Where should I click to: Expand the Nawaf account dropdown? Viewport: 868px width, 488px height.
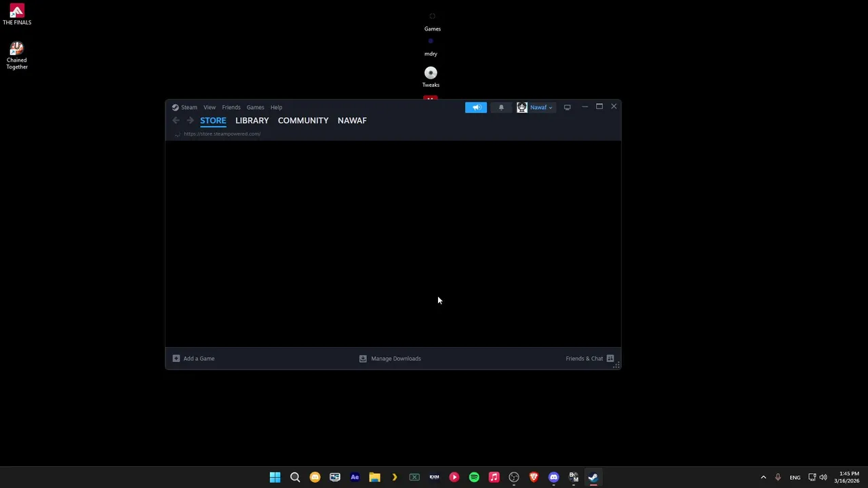tap(541, 107)
